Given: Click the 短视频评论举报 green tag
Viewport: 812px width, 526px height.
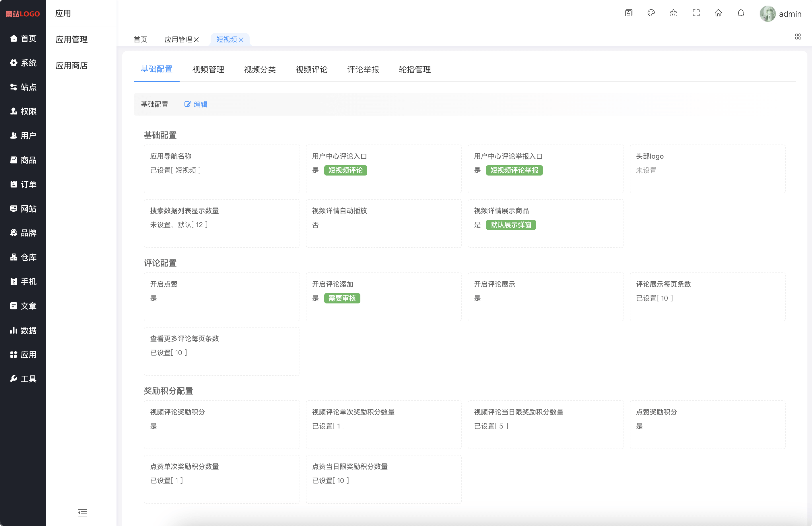Looking at the screenshot, I should (514, 170).
